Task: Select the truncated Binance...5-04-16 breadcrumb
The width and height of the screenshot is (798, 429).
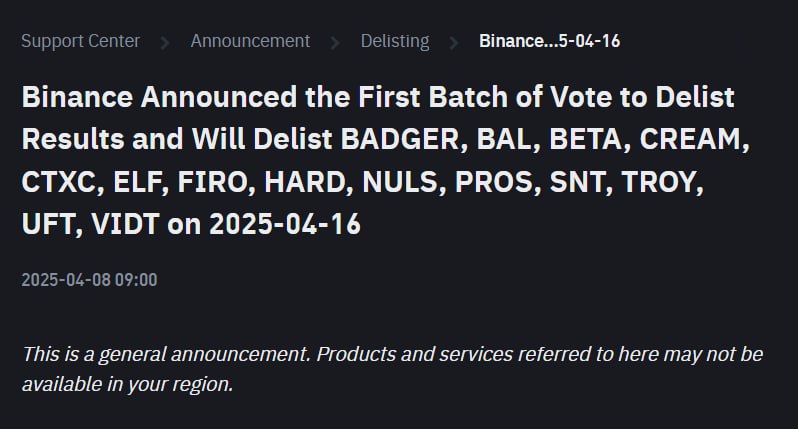Action: tap(550, 41)
